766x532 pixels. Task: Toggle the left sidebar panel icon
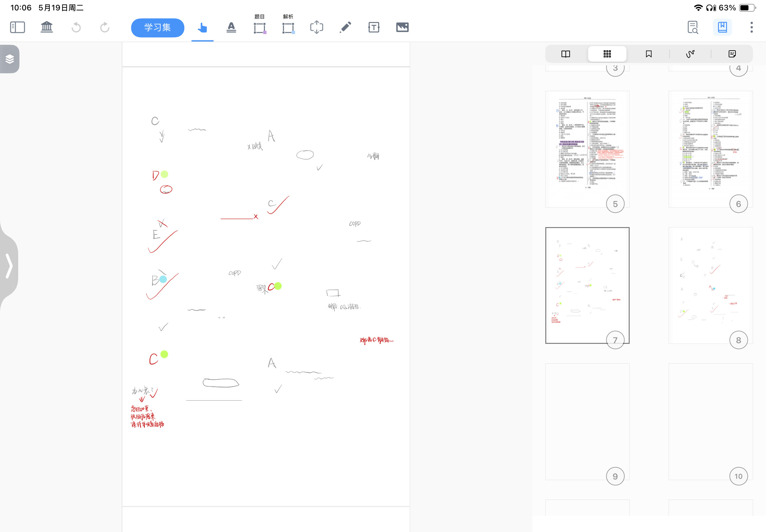[x=18, y=27]
